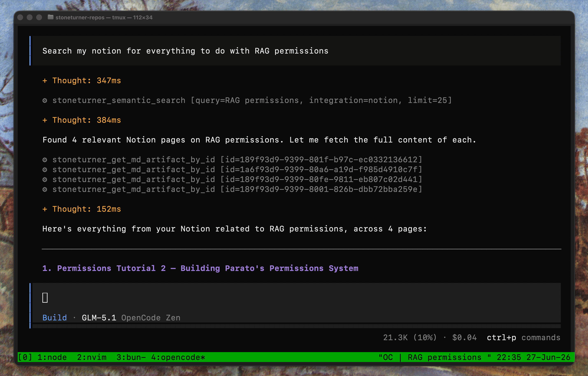Click the user prompt 'Search my notion for everything'
This screenshot has height=376, width=588.
click(185, 51)
